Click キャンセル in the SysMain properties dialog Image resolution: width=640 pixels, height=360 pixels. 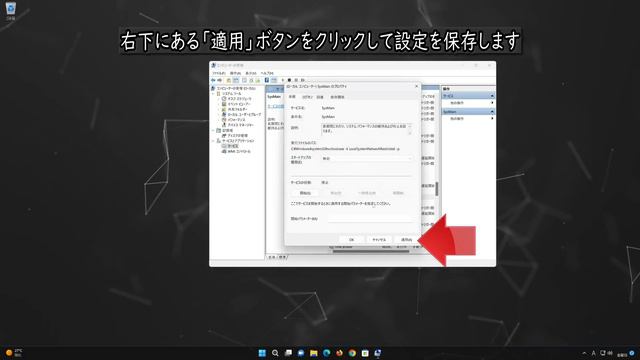point(379,240)
